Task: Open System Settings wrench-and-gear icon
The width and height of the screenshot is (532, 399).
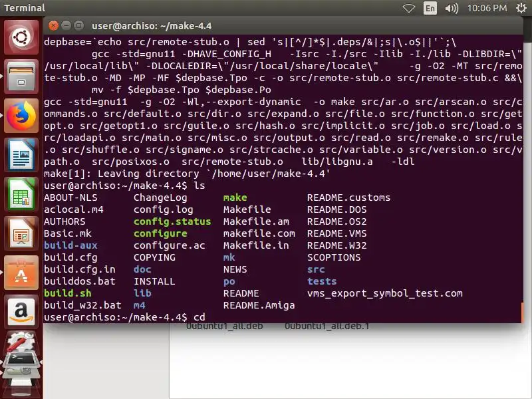Action: [x=21, y=342]
